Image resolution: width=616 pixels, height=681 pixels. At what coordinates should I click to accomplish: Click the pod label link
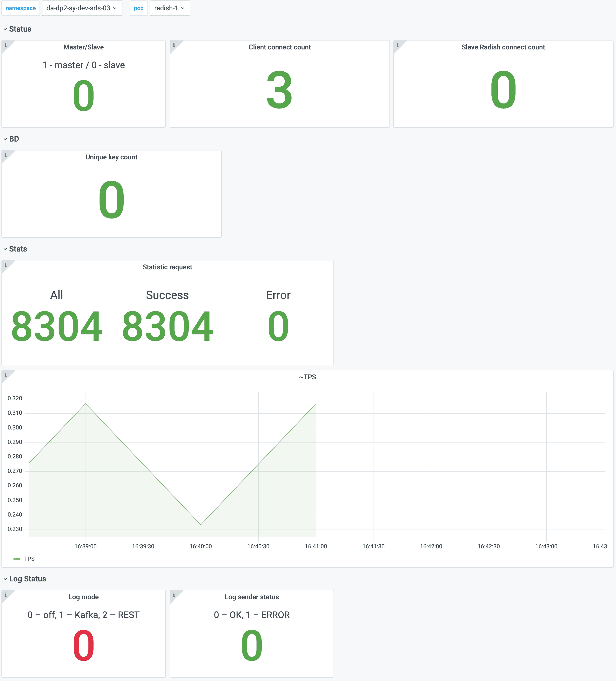click(138, 8)
